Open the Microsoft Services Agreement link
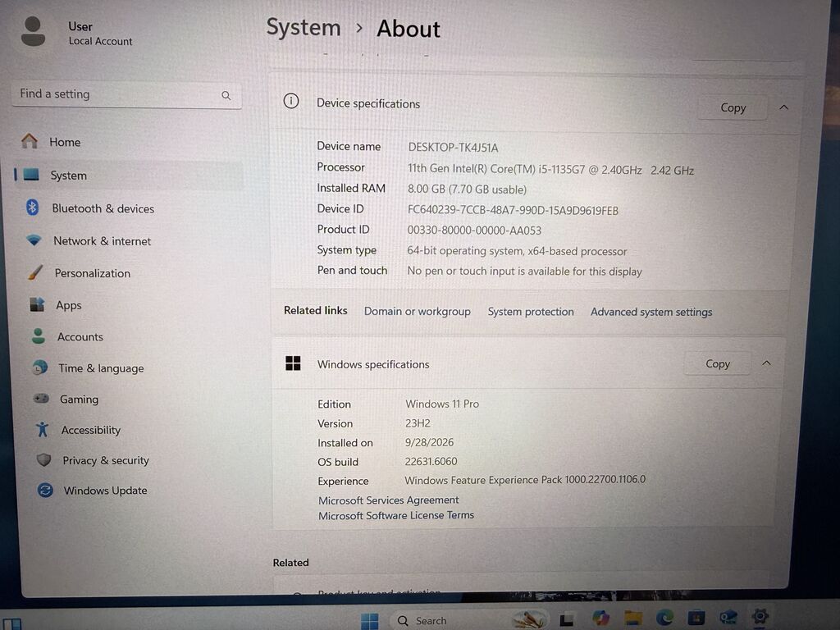The height and width of the screenshot is (630, 840). tap(388, 500)
